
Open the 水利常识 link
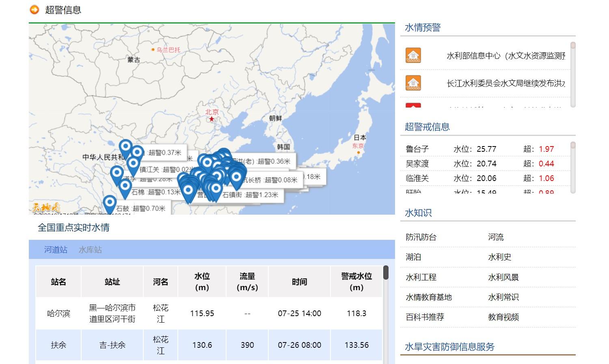503,297
